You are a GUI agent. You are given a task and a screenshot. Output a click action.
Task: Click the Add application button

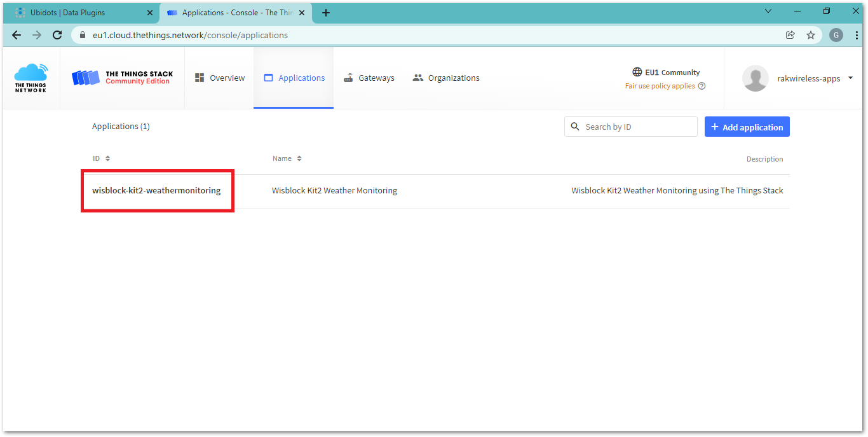[x=747, y=127]
